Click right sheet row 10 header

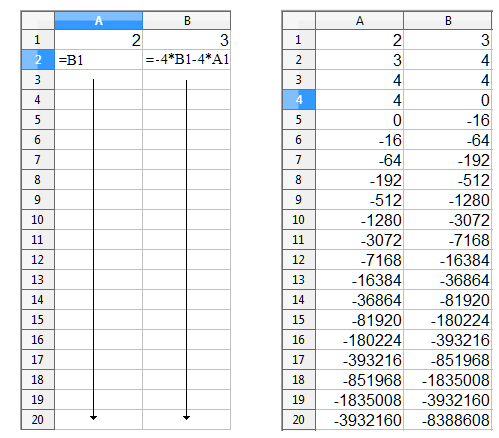point(299,220)
